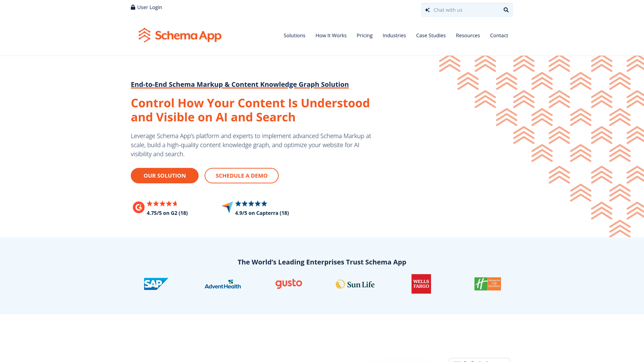Click the AdventHealth logo

tap(223, 284)
